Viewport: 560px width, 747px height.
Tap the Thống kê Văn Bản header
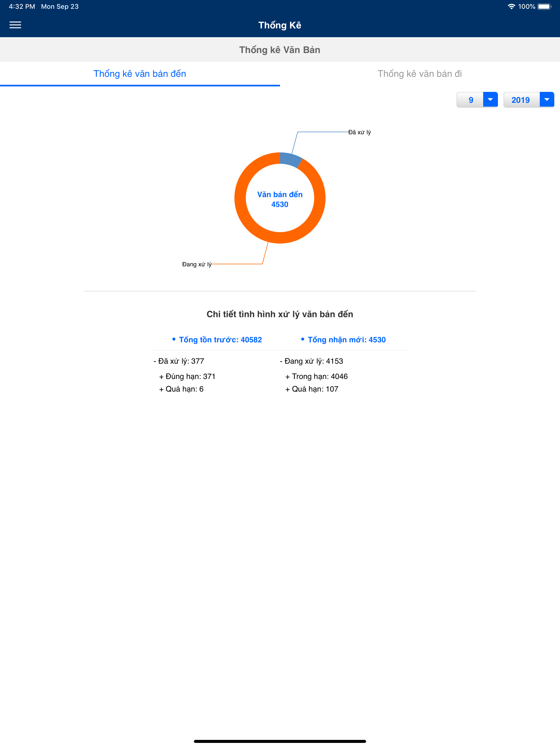(280, 50)
